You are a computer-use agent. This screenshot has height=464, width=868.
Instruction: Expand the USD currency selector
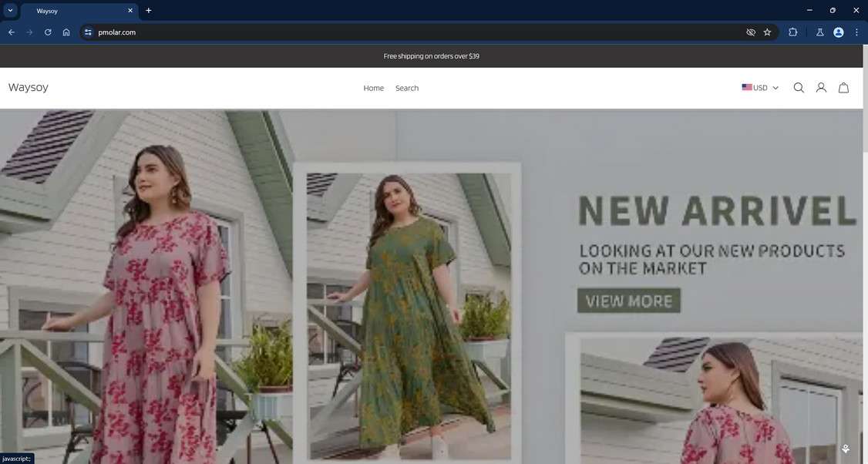click(760, 88)
